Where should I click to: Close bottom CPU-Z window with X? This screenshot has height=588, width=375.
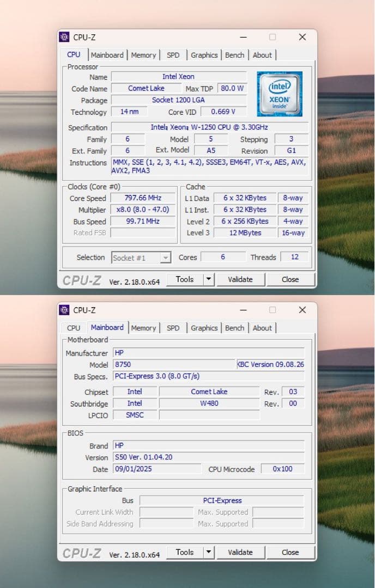click(x=302, y=310)
